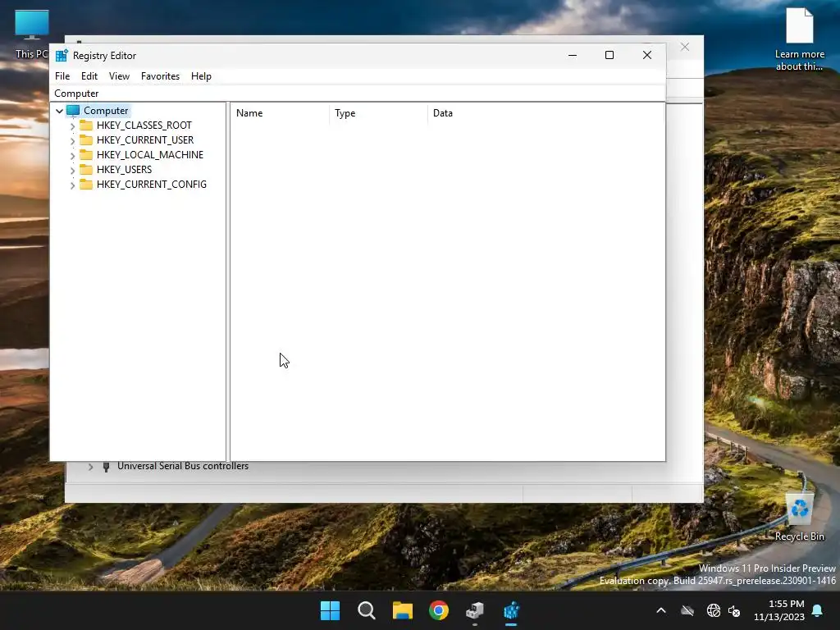Viewport: 840px width, 630px height.
Task: Click the HKEY_CURRENT_USER folder icon
Action: pos(85,139)
